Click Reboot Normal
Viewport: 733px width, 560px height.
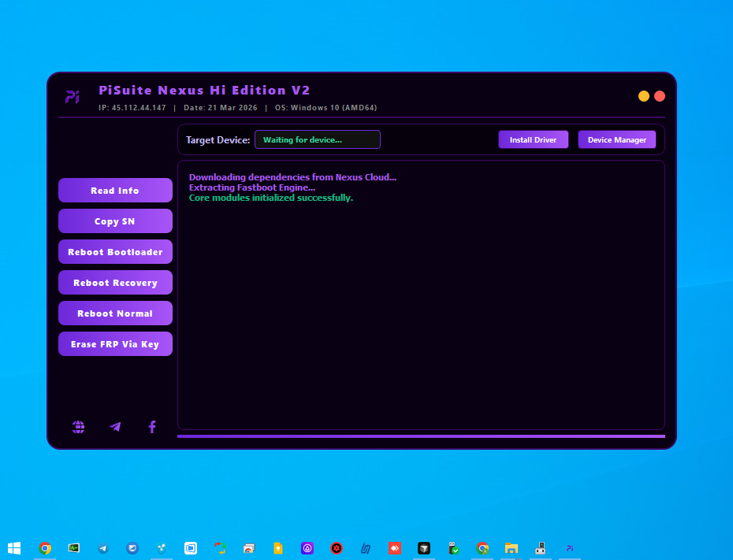(115, 313)
